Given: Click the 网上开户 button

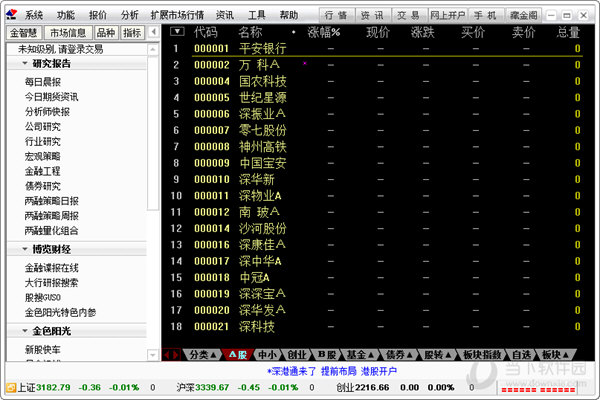Looking at the screenshot, I should click(x=448, y=15).
